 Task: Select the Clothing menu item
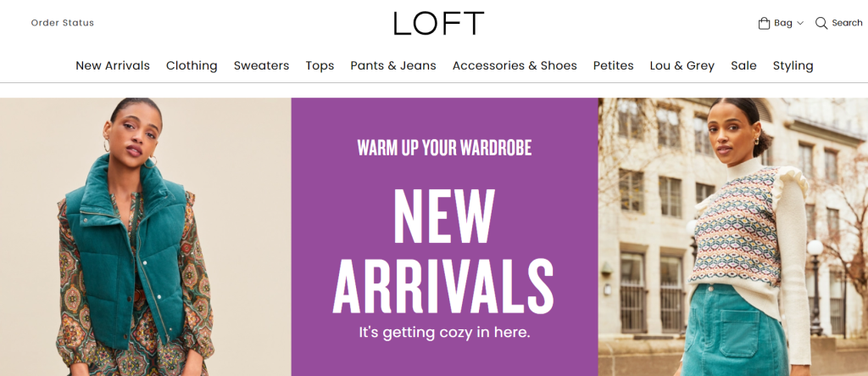click(x=192, y=65)
